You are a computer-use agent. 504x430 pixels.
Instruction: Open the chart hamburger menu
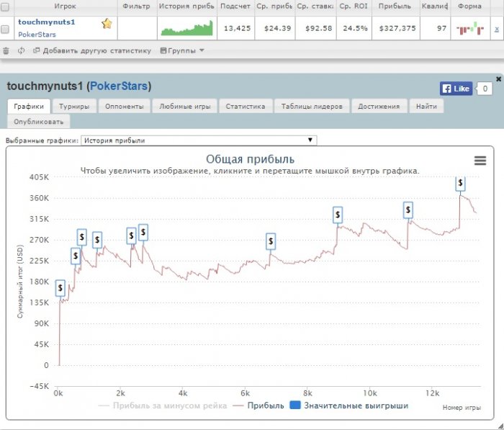coord(480,161)
